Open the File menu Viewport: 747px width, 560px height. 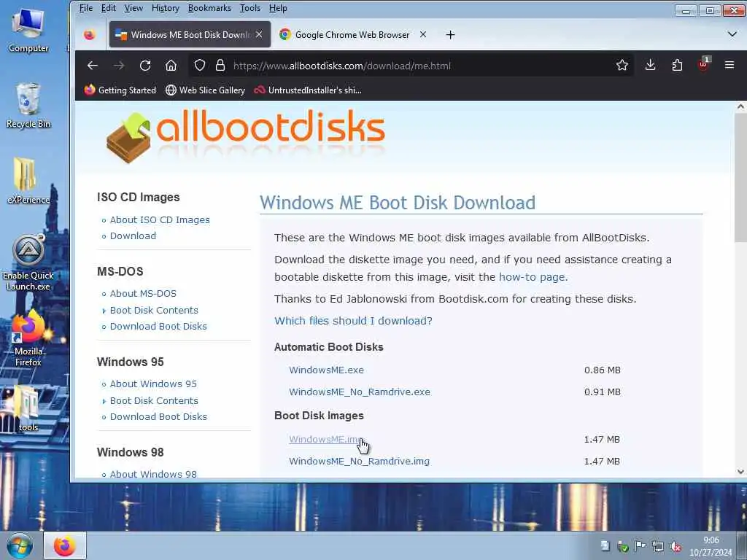coord(86,8)
